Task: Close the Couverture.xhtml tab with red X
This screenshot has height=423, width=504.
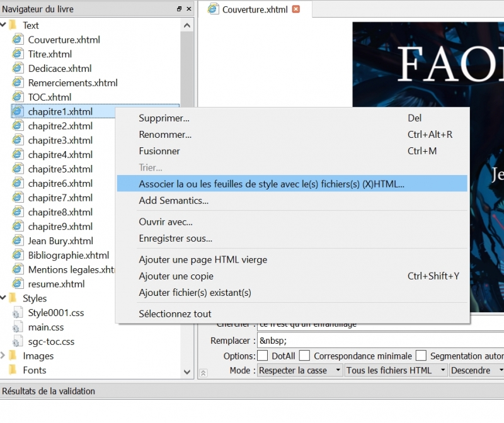Action: [x=296, y=9]
